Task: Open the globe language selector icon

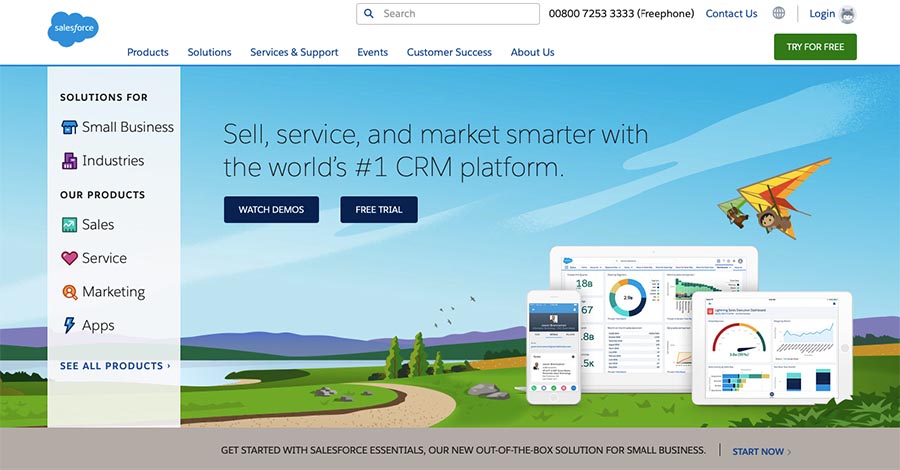Action: [778, 13]
